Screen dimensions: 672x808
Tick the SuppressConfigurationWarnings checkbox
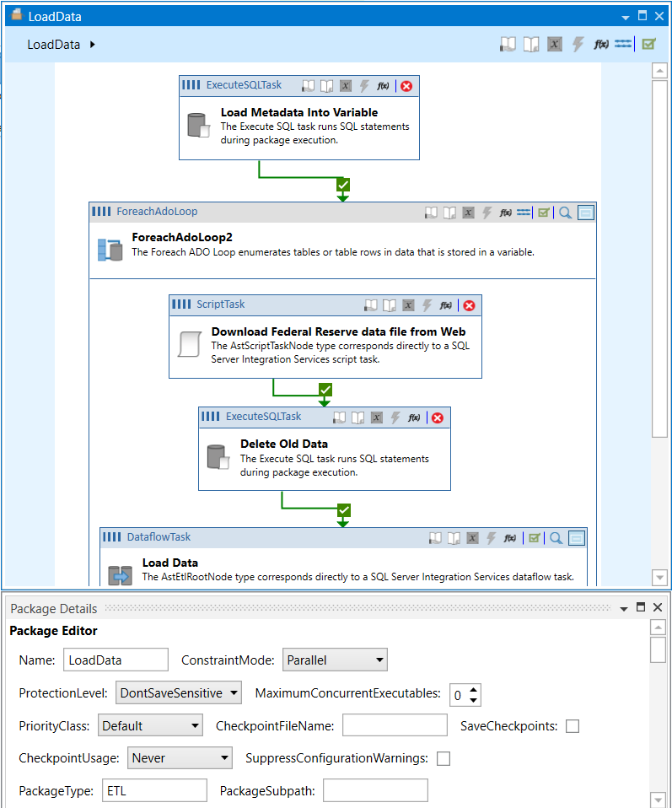444,758
